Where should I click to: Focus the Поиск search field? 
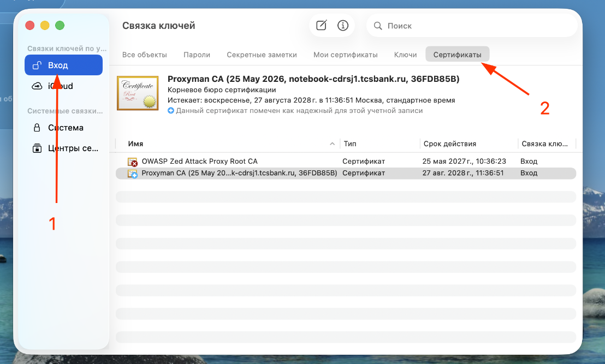click(x=472, y=26)
